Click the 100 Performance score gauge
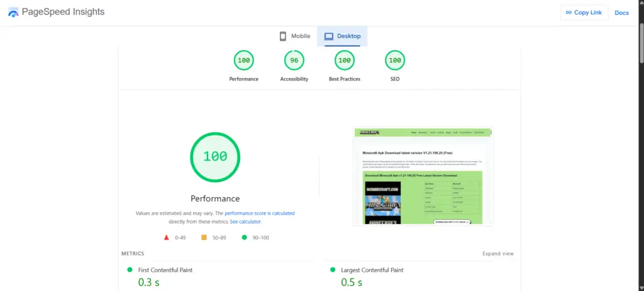This screenshot has height=291, width=644. coord(243,61)
